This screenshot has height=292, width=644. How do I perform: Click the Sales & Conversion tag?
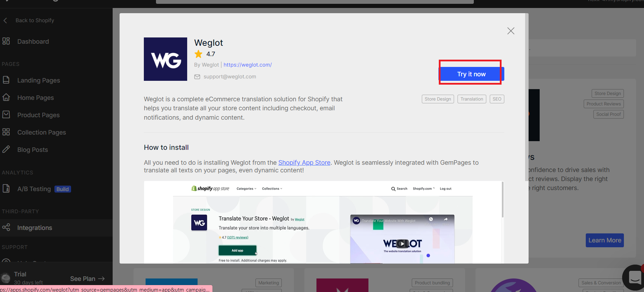click(601, 283)
